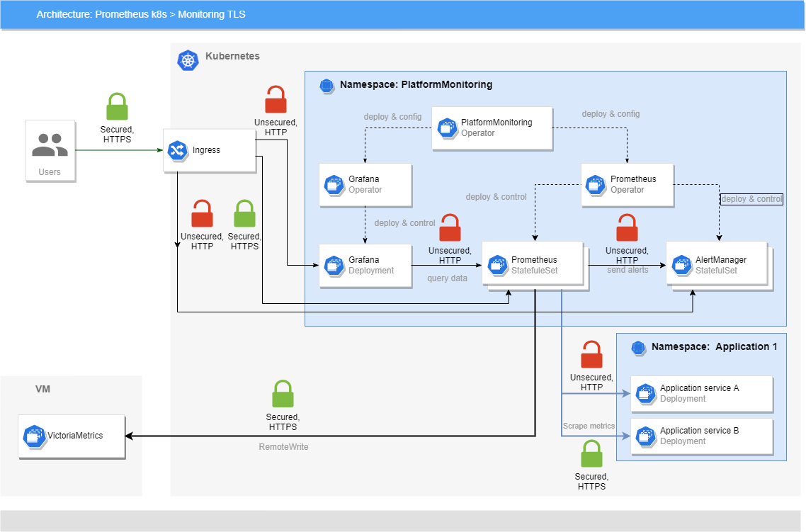Click red lock between Prometheus and AlertManager
This screenshot has height=532, width=806.
click(627, 227)
